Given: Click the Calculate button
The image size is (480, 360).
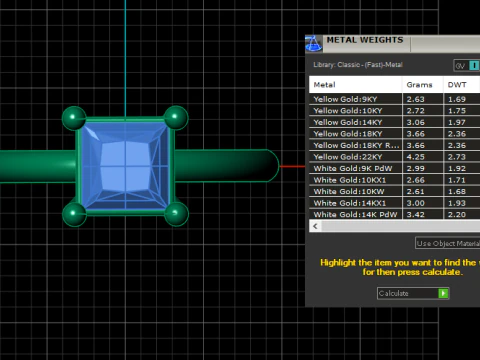Looking at the screenshot, I should coord(413,293).
